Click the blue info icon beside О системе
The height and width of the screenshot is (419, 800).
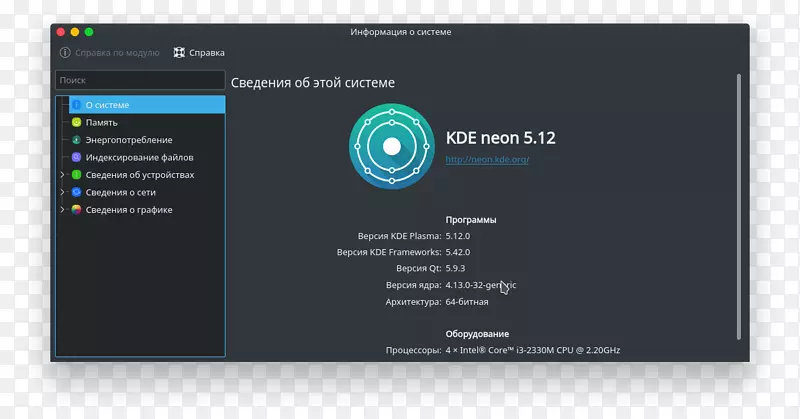coord(77,105)
